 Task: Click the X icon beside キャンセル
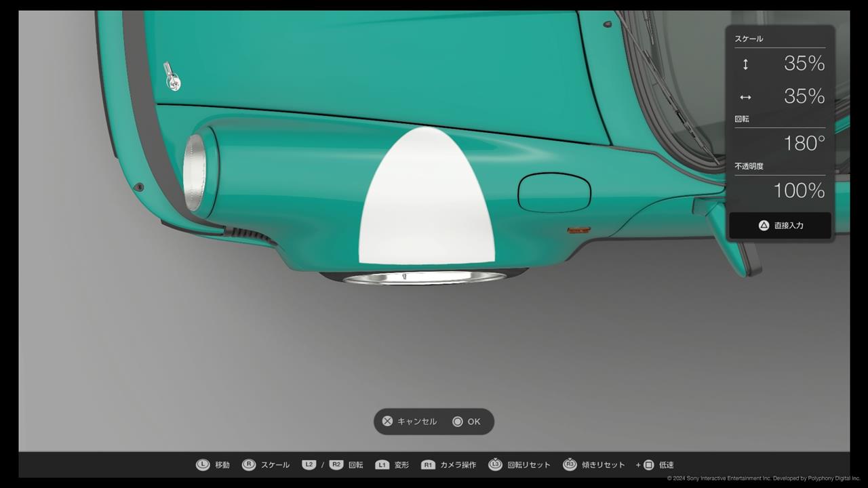coord(387,422)
